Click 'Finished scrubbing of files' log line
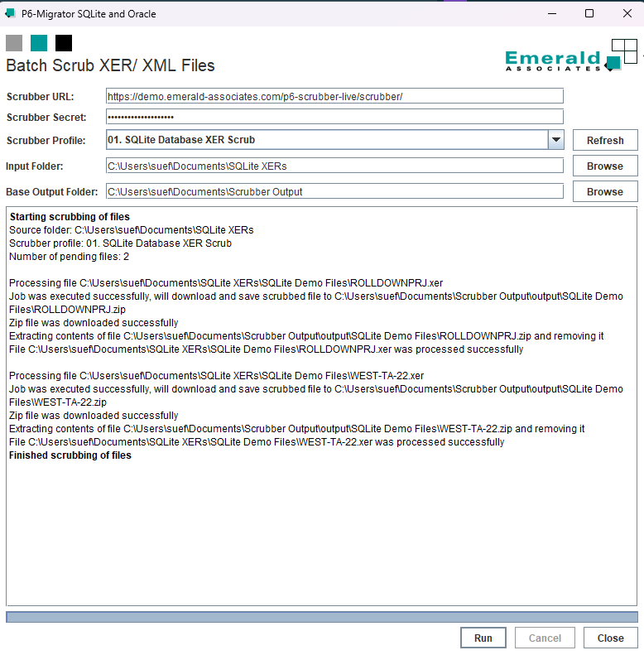Screen dimensions: 644x655 [x=70, y=455]
